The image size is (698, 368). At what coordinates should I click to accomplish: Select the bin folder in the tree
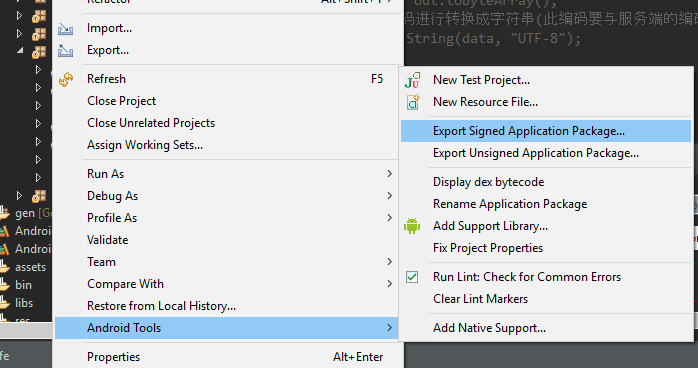23,285
